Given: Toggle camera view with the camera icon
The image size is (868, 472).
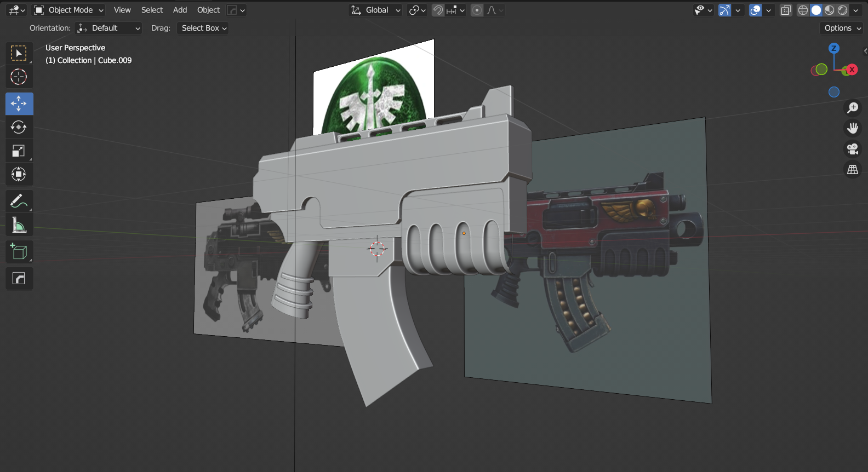Looking at the screenshot, I should pos(853,149).
